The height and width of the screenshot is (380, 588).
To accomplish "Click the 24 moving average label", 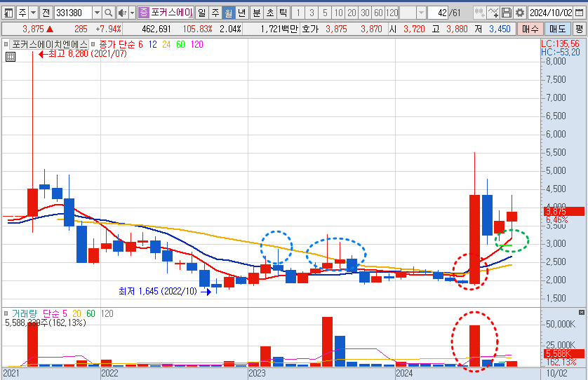I will point(166,45).
